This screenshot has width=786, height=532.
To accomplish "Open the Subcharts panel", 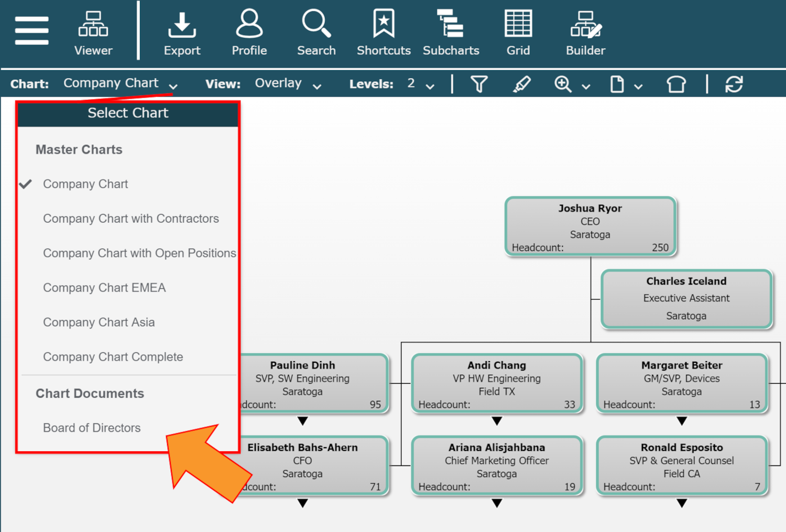I will [x=451, y=33].
